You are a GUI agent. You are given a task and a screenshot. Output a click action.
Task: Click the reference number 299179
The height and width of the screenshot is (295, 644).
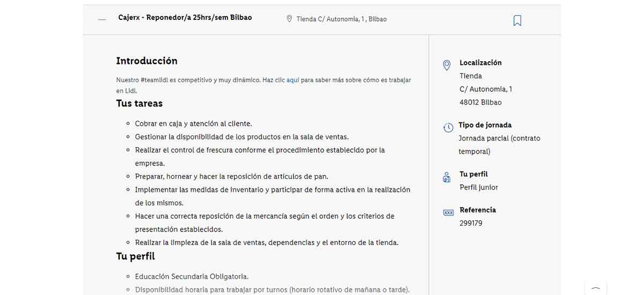[471, 223]
